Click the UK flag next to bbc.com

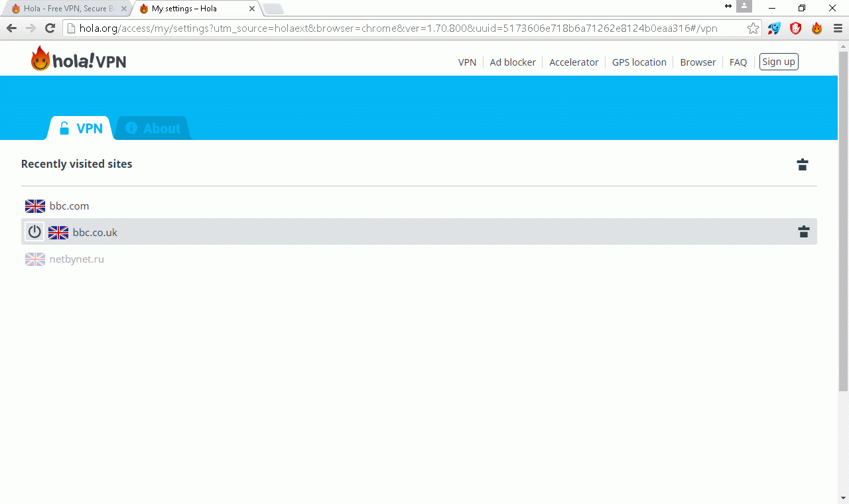coord(35,206)
